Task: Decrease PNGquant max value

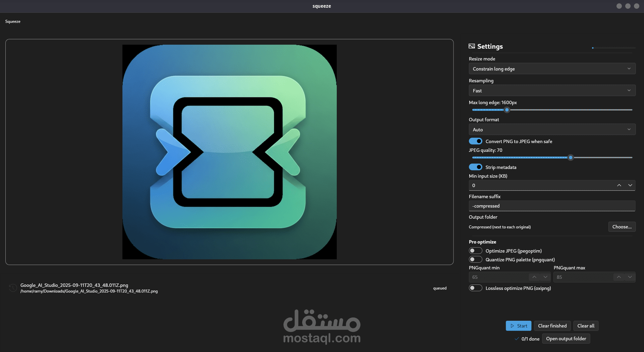Action: click(630, 277)
